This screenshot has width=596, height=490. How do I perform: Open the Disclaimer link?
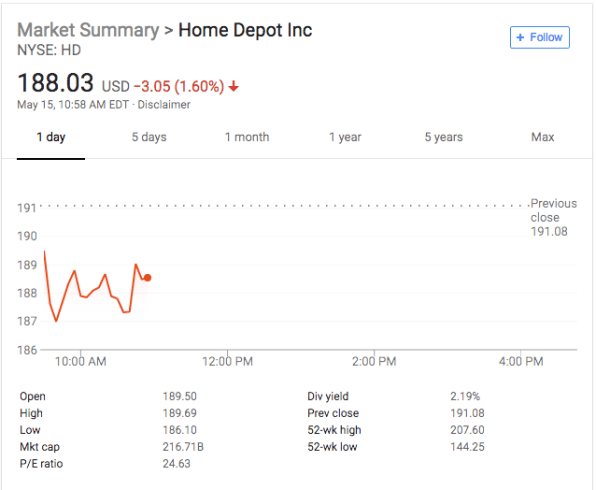pyautogui.click(x=164, y=105)
